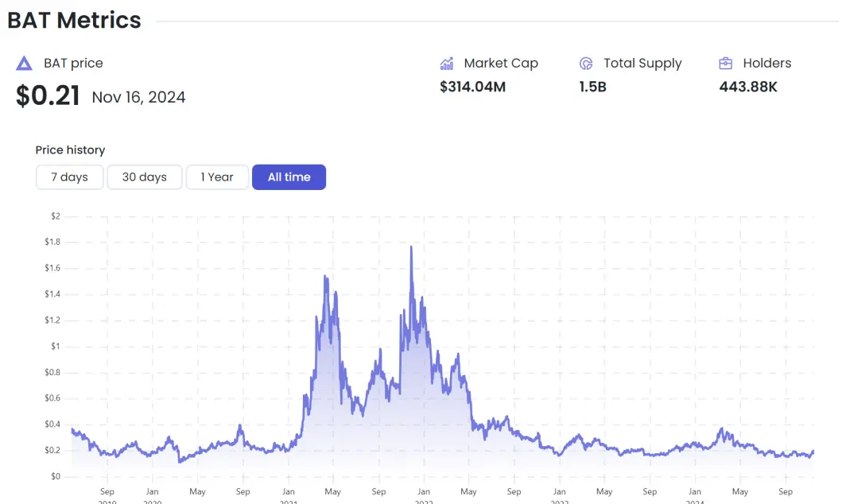Click the Nov 16, 2024 date

pyautogui.click(x=138, y=97)
